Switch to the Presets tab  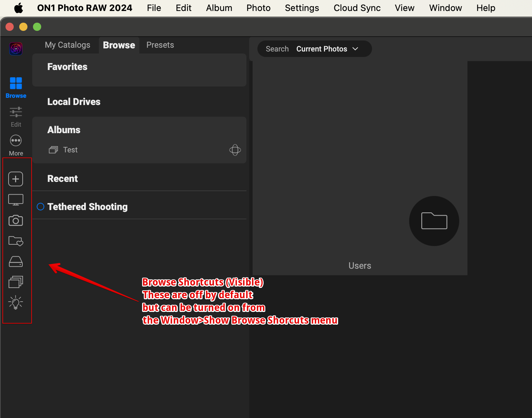160,45
